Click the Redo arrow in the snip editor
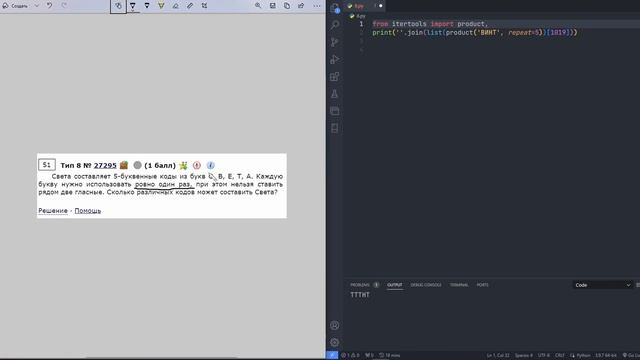The width and height of the screenshot is (640, 360). coord(64,6)
